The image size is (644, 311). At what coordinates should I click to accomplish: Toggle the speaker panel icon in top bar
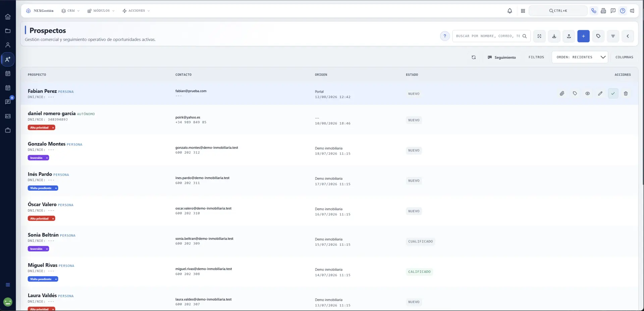click(632, 11)
